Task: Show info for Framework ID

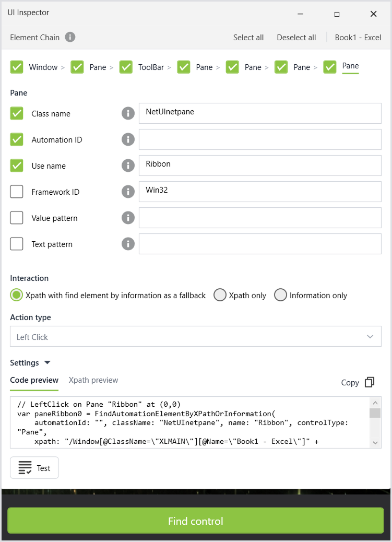Action: point(128,192)
